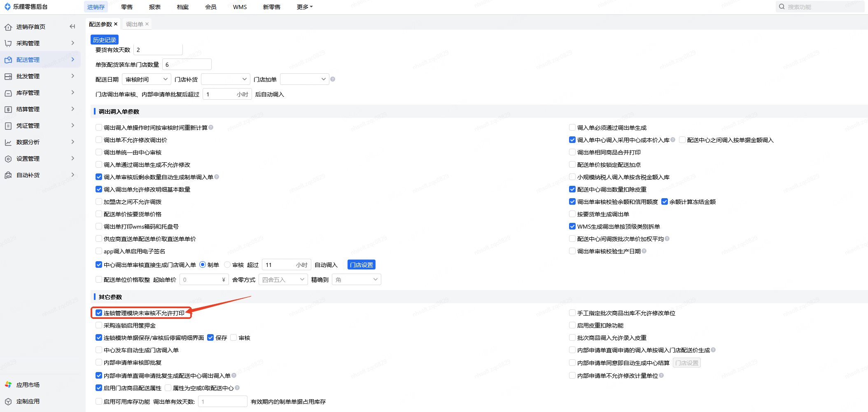Click the 进销存首页 home icon

click(x=8, y=27)
